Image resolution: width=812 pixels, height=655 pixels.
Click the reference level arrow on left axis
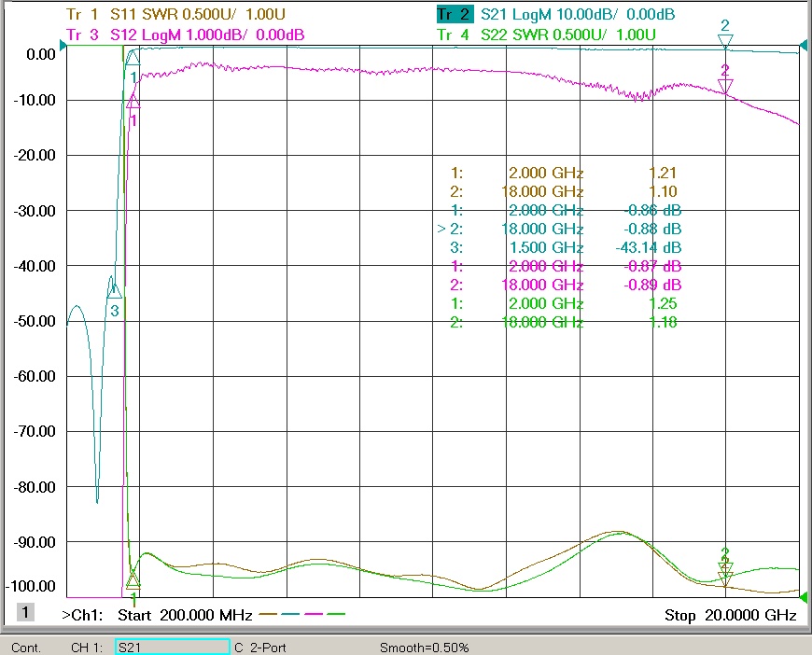coord(63,45)
